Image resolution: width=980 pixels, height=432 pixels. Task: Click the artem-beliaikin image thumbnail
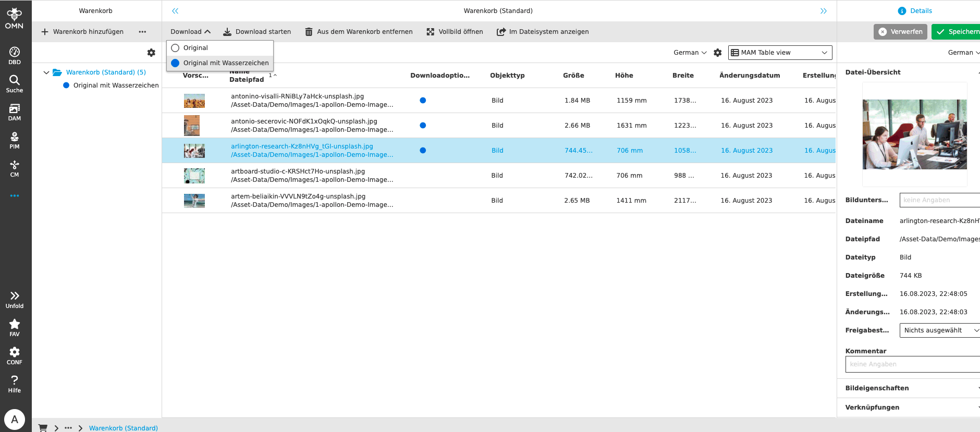tap(194, 201)
